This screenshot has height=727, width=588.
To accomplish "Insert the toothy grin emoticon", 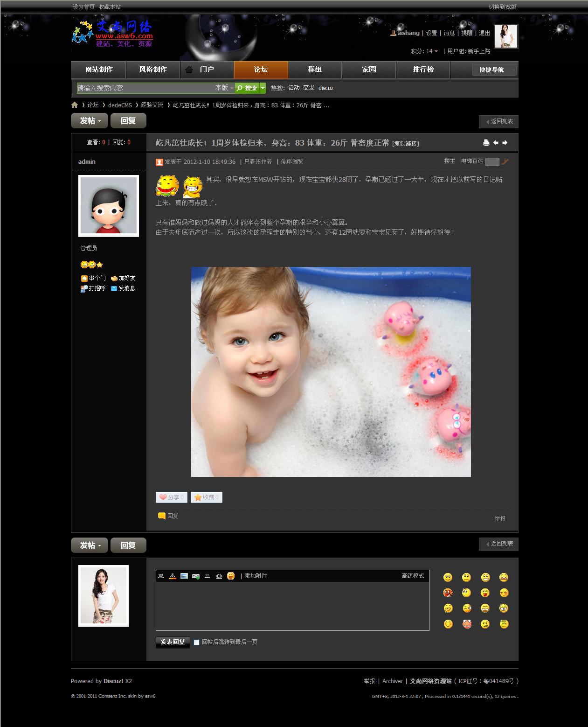I will pyautogui.click(x=504, y=608).
